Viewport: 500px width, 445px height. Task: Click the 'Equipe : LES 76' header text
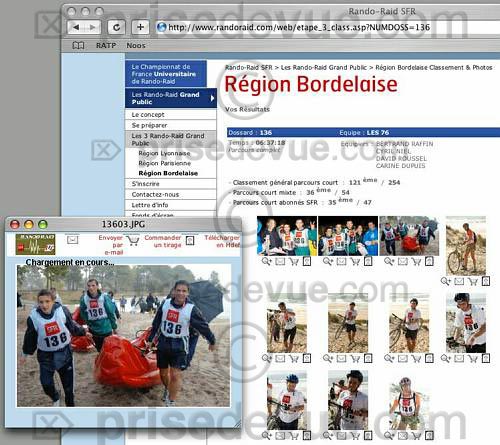click(364, 132)
